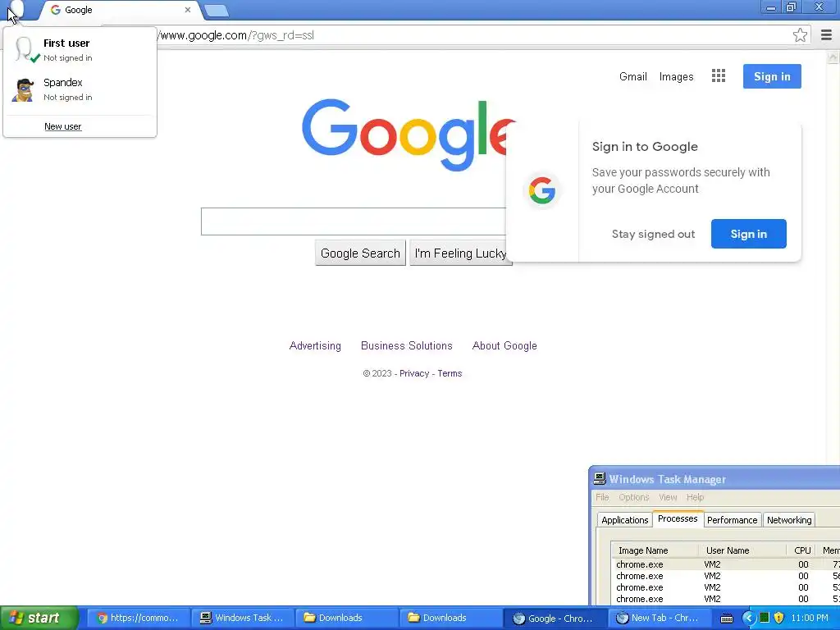This screenshot has height=630, width=840.
Task: Open Task Manager View menu
Action: [668, 497]
